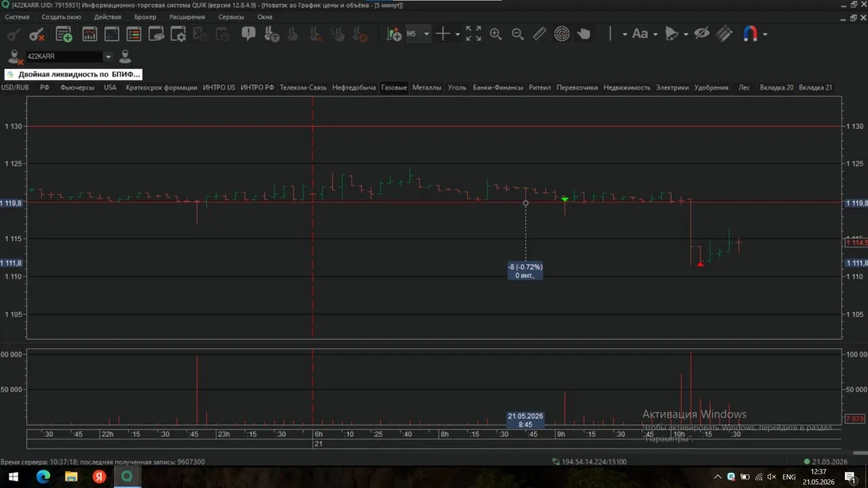
Task: Open the Сервисы menu
Action: (x=231, y=17)
